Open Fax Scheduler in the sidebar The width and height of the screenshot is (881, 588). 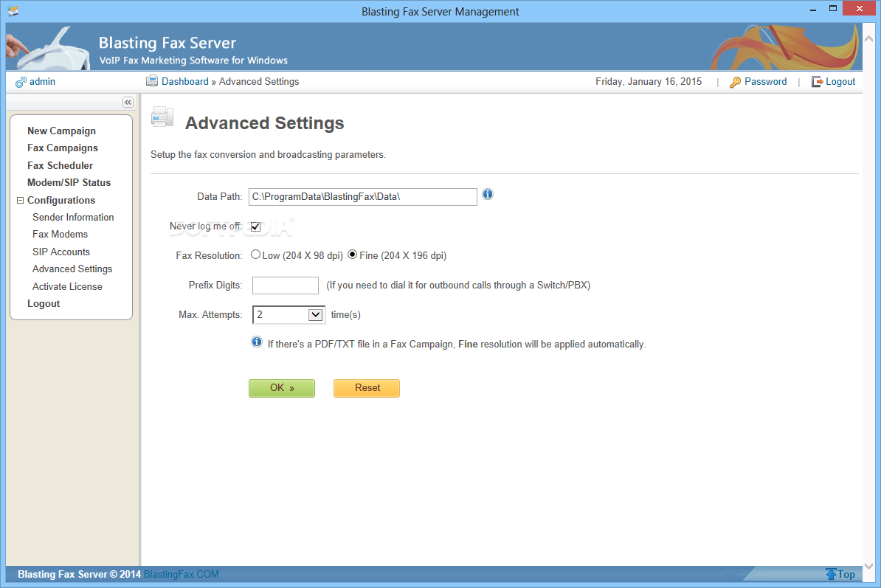tap(60, 166)
